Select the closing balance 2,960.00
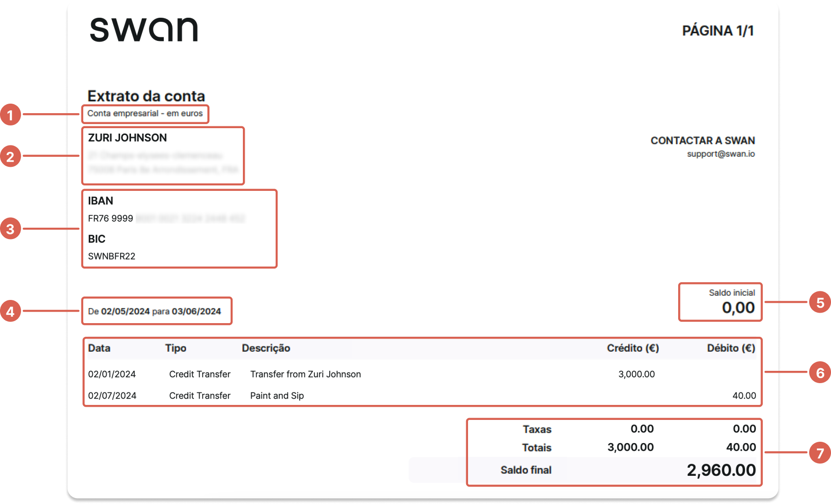 721,470
